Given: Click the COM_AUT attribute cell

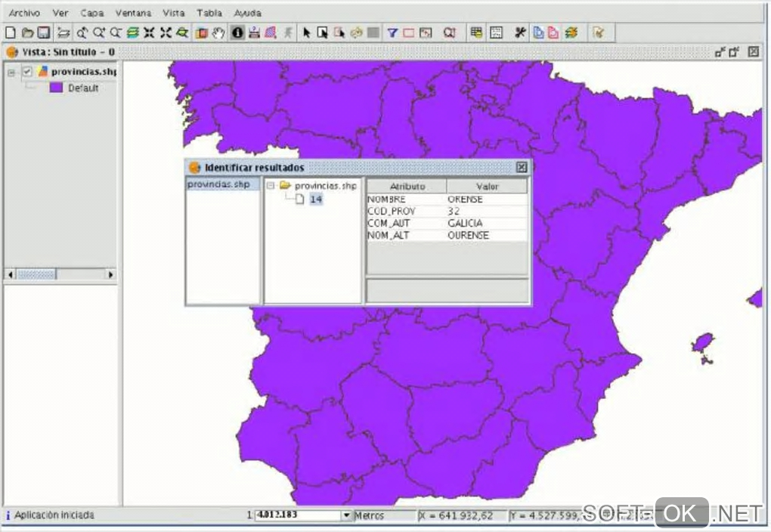Looking at the screenshot, I should coord(407,223).
